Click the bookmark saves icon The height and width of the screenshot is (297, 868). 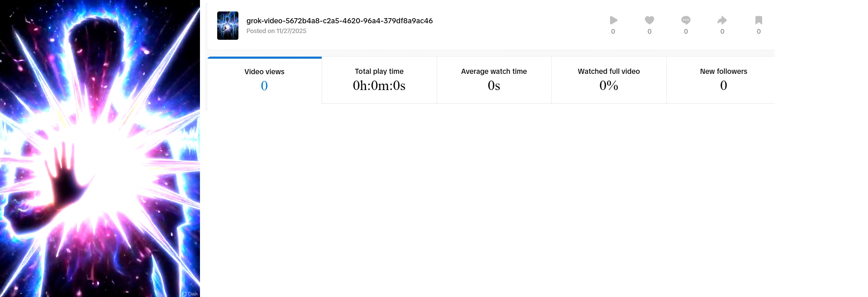(x=759, y=20)
